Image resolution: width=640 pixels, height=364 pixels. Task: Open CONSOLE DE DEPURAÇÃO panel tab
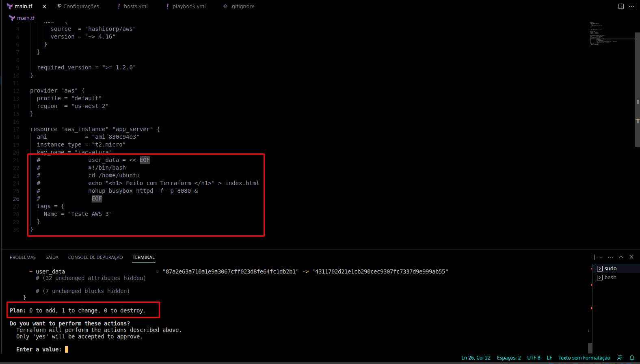pos(95,257)
